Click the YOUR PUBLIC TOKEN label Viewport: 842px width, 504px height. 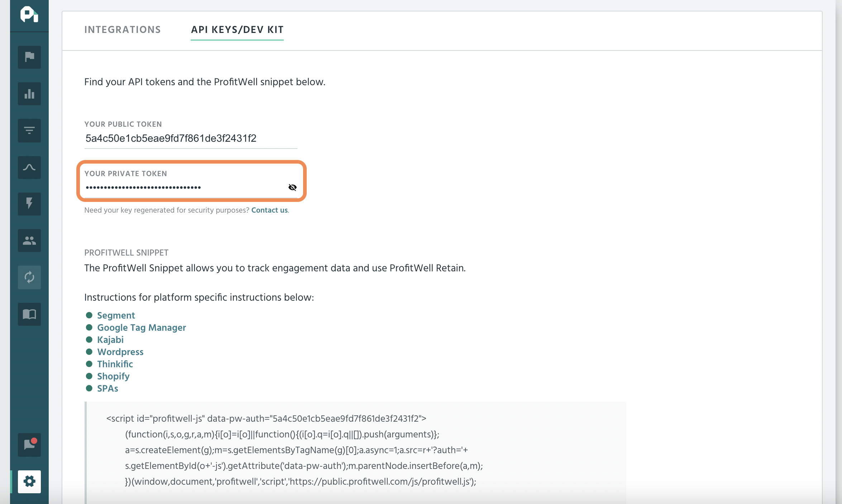click(x=123, y=124)
